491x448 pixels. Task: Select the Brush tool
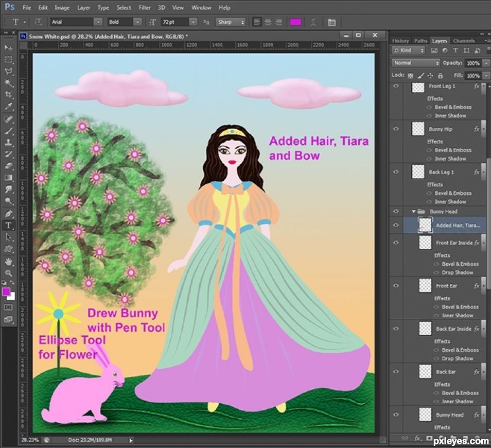[8, 131]
